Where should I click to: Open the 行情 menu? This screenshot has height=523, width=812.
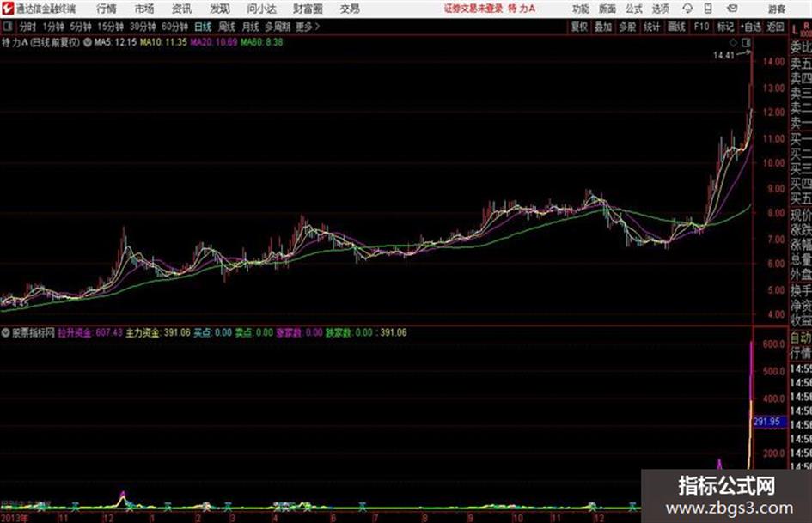tap(107, 9)
